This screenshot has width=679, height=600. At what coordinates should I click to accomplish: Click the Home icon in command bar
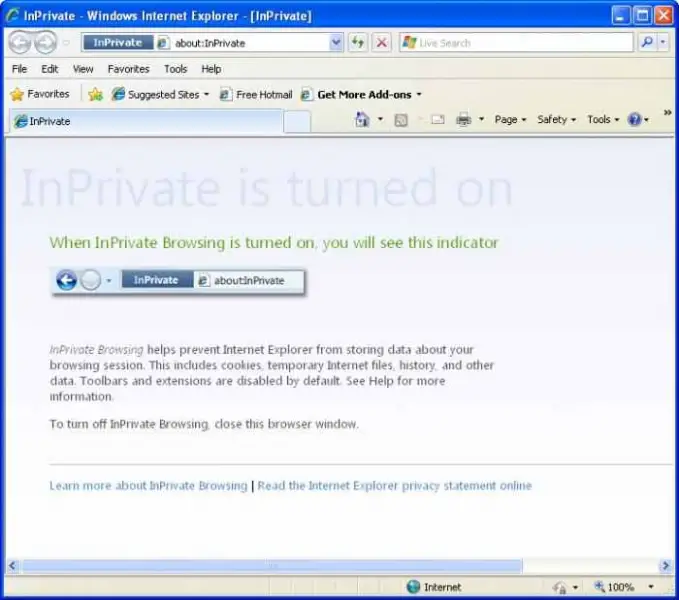362,119
